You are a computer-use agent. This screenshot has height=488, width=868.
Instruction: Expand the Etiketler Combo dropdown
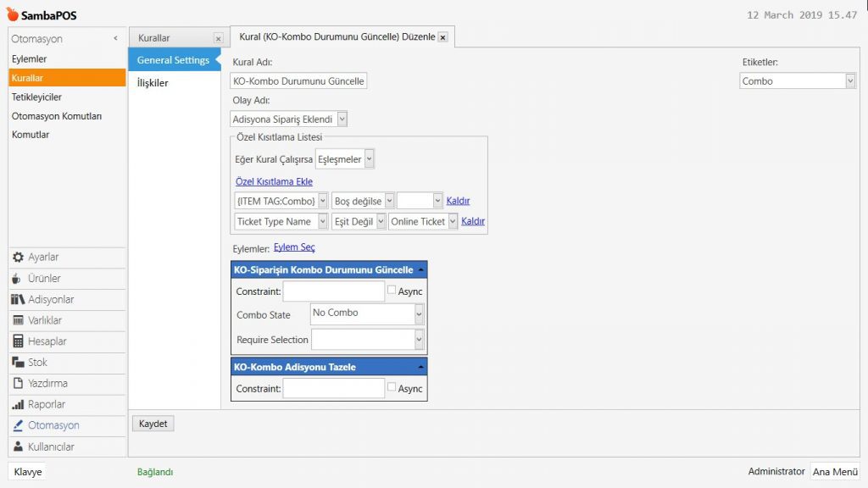(849, 81)
